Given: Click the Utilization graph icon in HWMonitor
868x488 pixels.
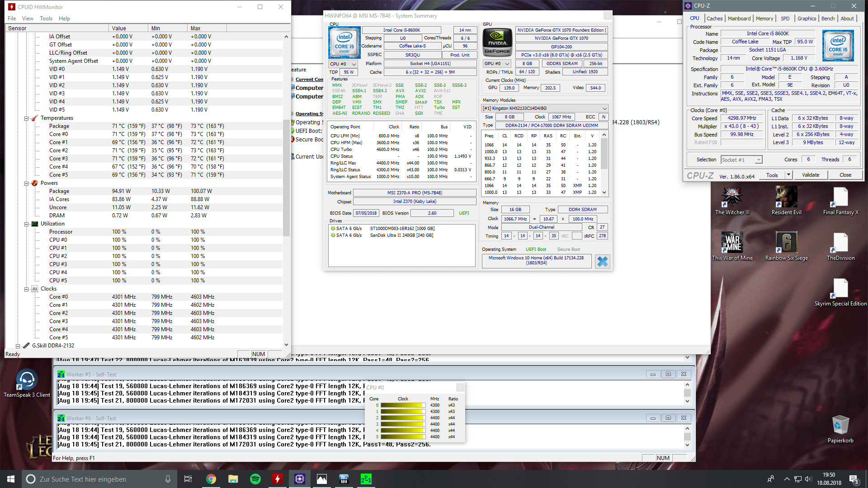Looking at the screenshot, I should (x=34, y=224).
